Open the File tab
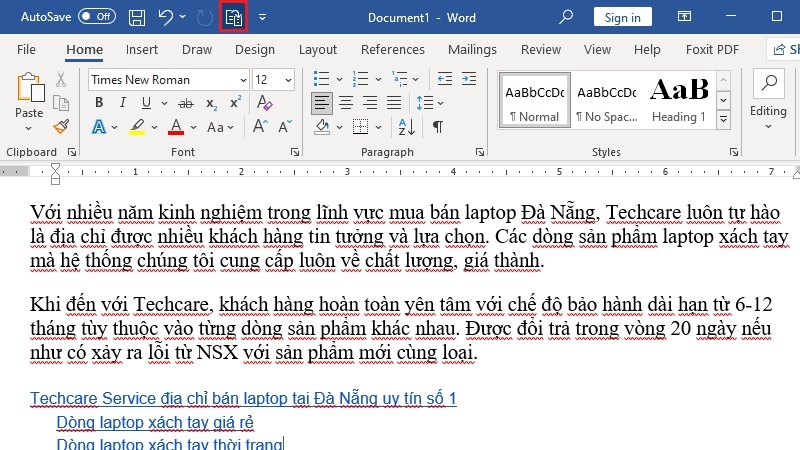Image resolution: width=800 pixels, height=450 pixels. tap(26, 49)
